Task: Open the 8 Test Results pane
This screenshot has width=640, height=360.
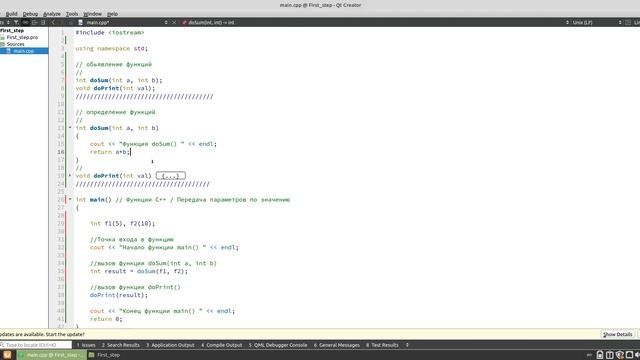Action: [382, 345]
